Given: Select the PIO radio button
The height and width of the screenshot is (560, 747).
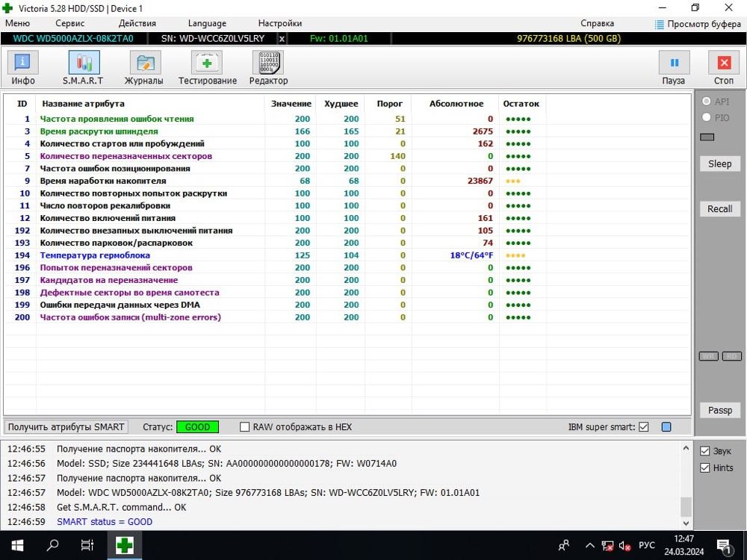Looking at the screenshot, I should click(707, 117).
